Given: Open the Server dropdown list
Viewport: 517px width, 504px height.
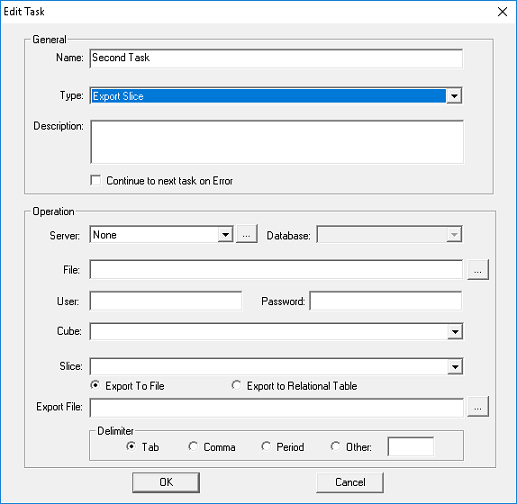Looking at the screenshot, I should coord(225,235).
